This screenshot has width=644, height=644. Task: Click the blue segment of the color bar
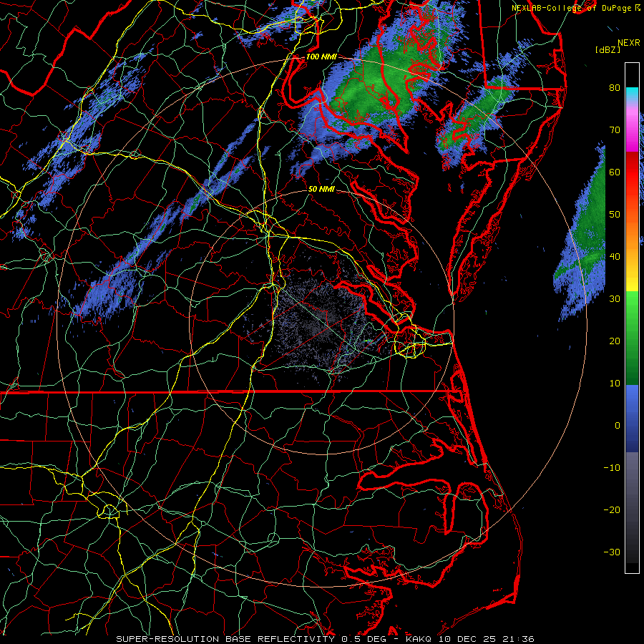coord(632,418)
